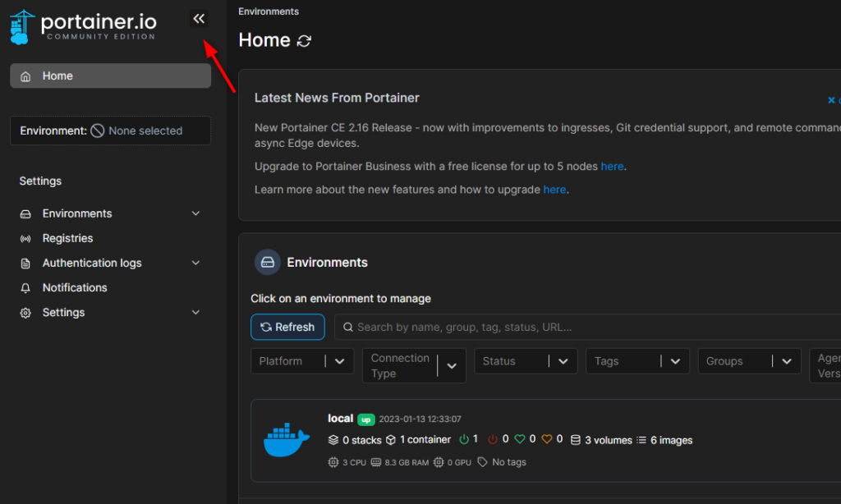Click the No tags tag icon

pyautogui.click(x=483, y=462)
